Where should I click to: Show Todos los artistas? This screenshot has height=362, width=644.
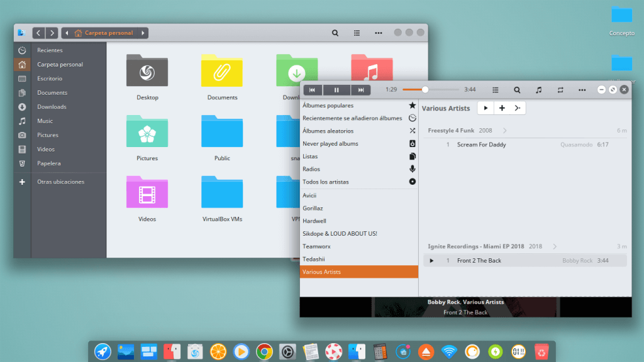(x=359, y=182)
